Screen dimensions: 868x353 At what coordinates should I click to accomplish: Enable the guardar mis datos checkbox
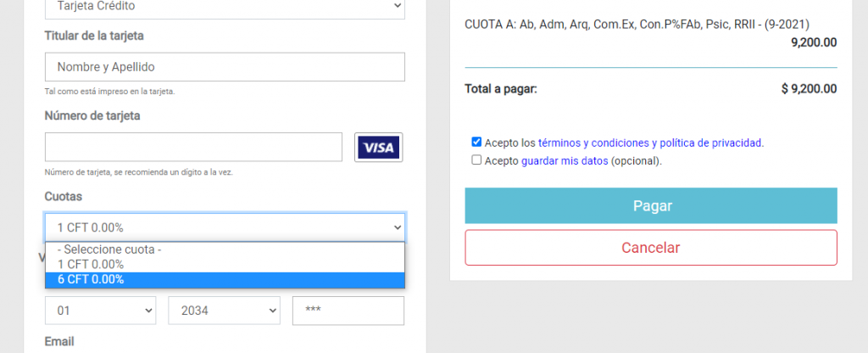tap(476, 160)
